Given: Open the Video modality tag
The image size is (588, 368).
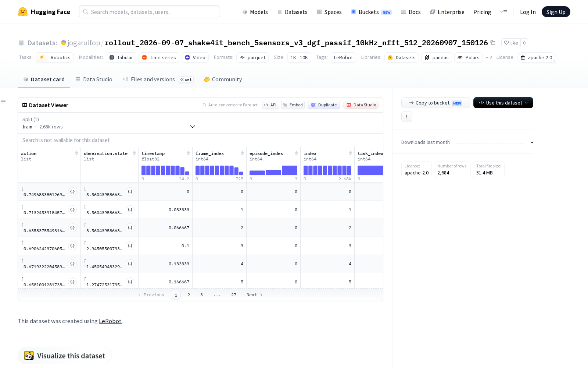Looking at the screenshot, I should (x=195, y=57).
